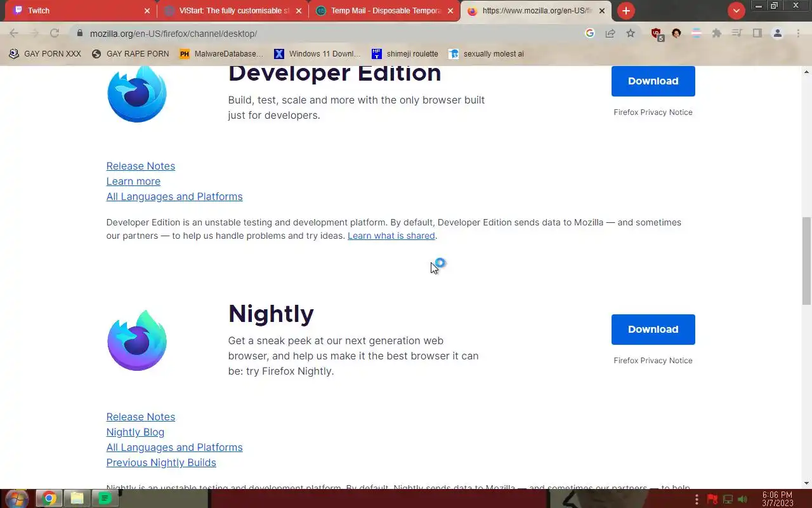Open the Chrome three-dot menu
The height and width of the screenshot is (508, 812).
(798, 33)
